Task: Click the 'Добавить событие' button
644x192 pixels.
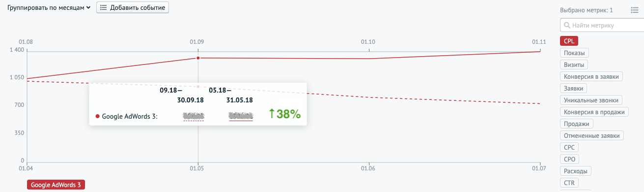Action: click(x=133, y=7)
